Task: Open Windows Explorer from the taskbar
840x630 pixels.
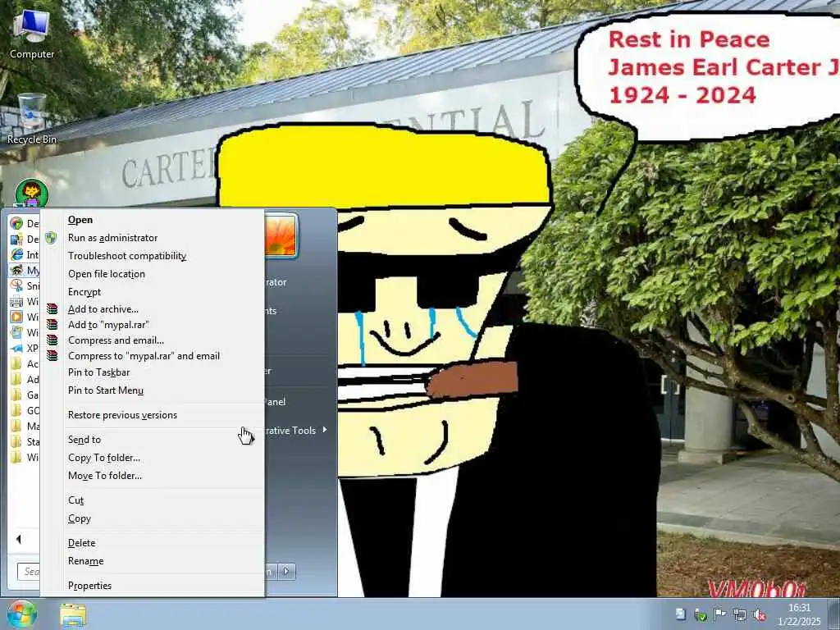Action: coord(73,615)
